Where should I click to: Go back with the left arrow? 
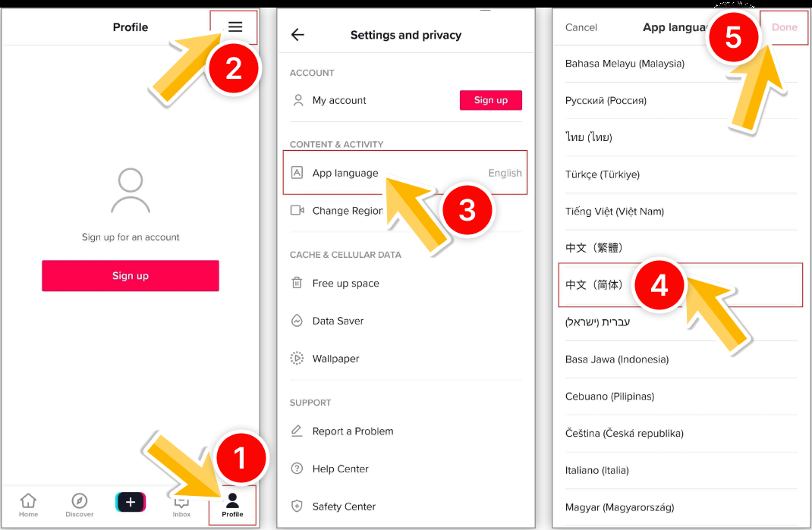pyautogui.click(x=297, y=35)
